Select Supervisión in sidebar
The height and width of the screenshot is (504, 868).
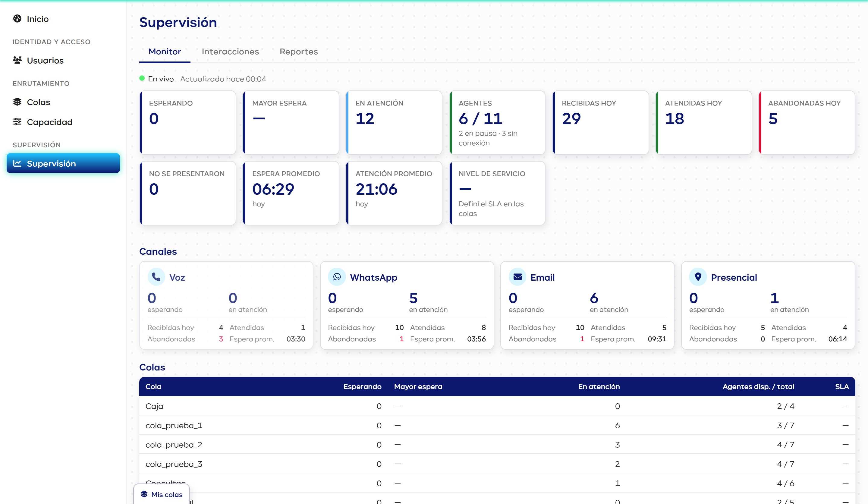(63, 163)
